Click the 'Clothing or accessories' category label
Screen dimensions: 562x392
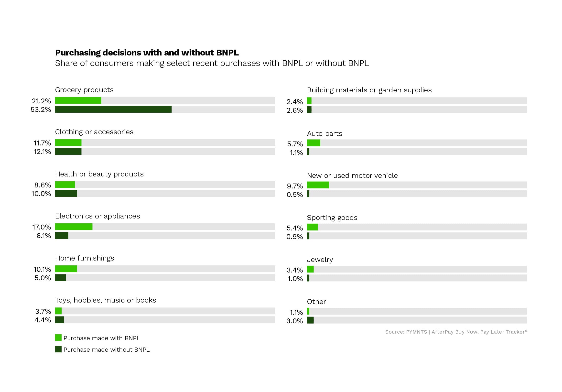coord(94,132)
